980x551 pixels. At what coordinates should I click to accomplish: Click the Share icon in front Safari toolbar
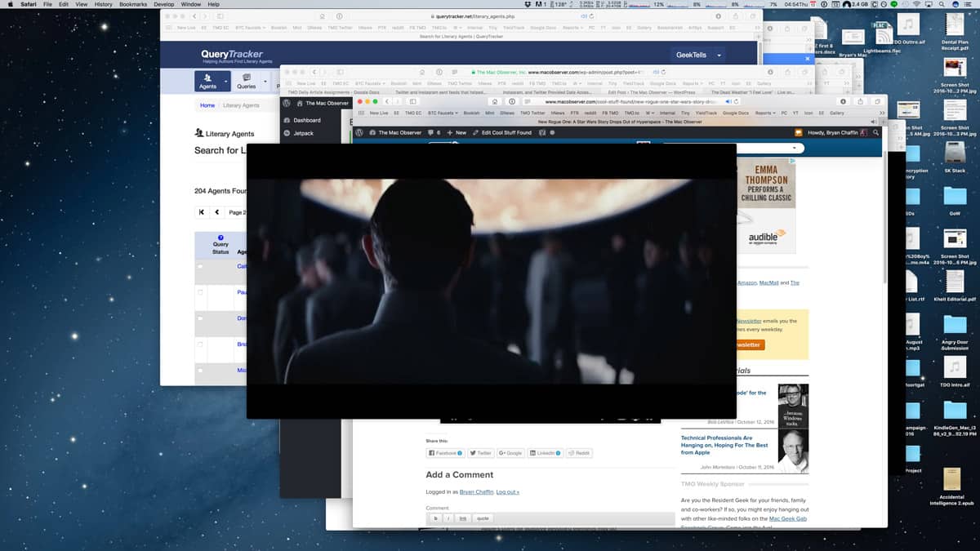coord(860,102)
